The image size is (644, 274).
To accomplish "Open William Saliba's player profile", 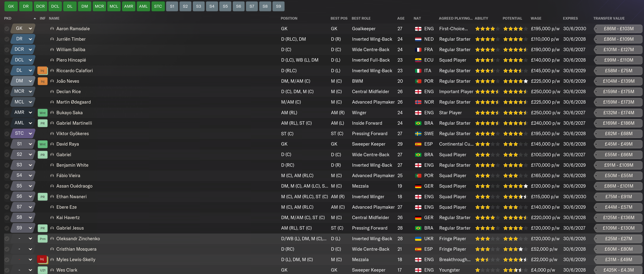I will (71, 50).
